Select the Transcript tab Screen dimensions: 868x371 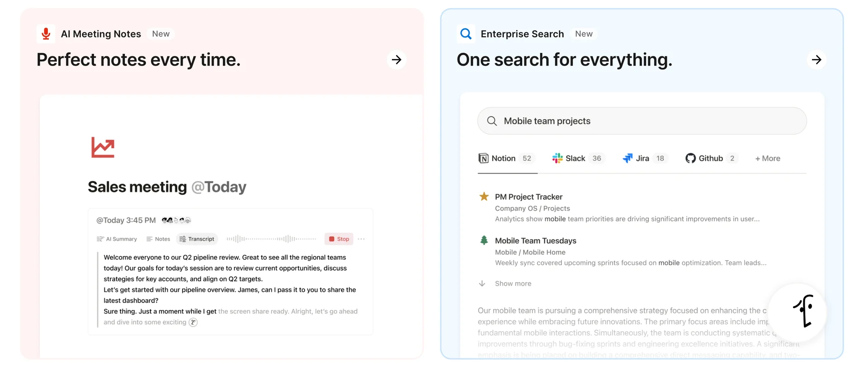197,239
